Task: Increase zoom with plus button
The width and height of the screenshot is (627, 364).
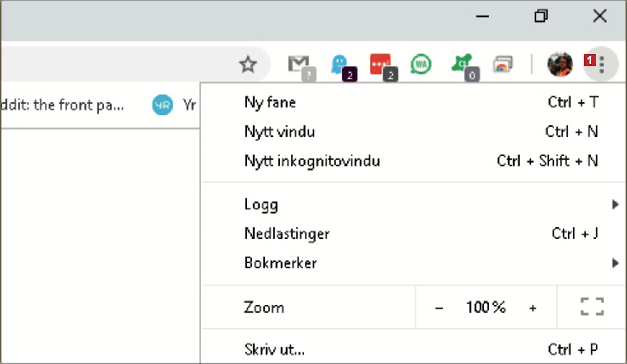Action: (533, 308)
